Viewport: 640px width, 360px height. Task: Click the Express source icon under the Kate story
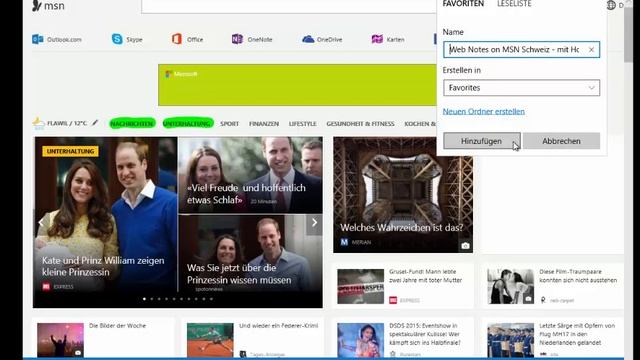click(x=46, y=287)
